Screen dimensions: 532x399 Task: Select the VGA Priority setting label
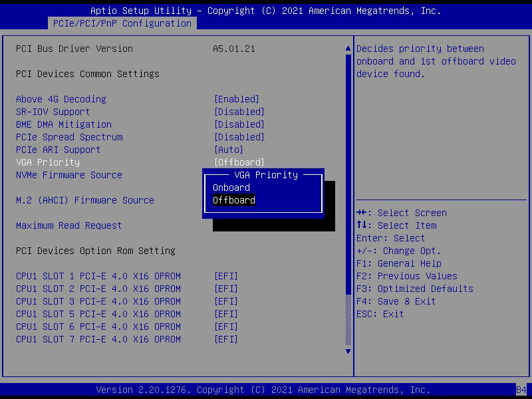(x=48, y=162)
